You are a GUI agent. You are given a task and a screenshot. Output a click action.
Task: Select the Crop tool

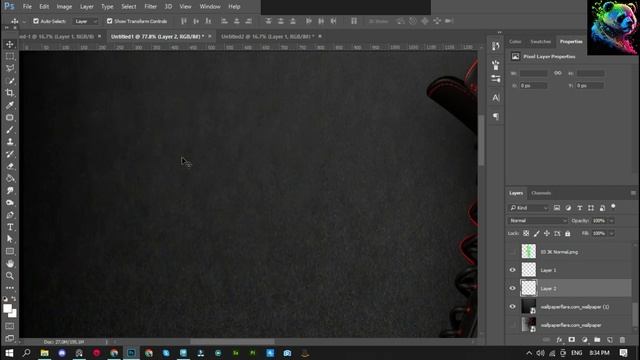pyautogui.click(x=10, y=93)
